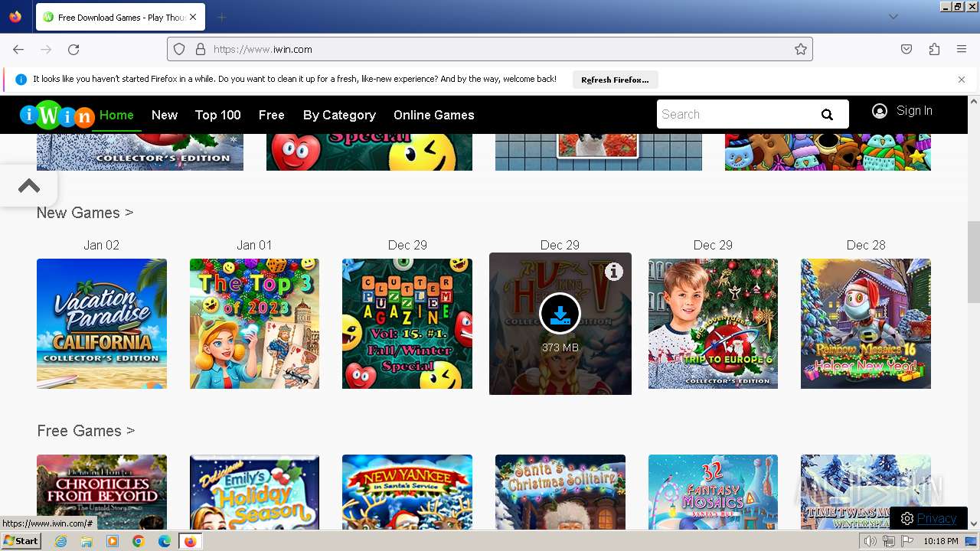Click the system clock showing 10:18 PM
This screenshot has width=980, height=551.
pyautogui.click(x=941, y=541)
